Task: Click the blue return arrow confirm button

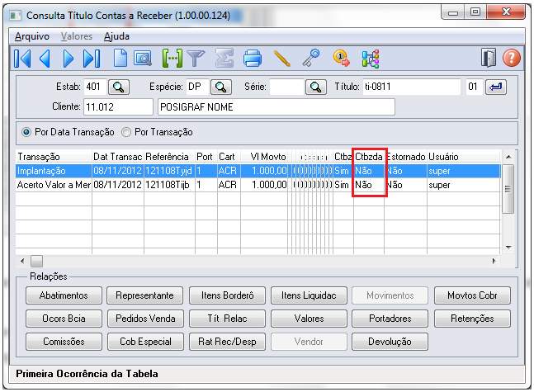Action: (496, 87)
